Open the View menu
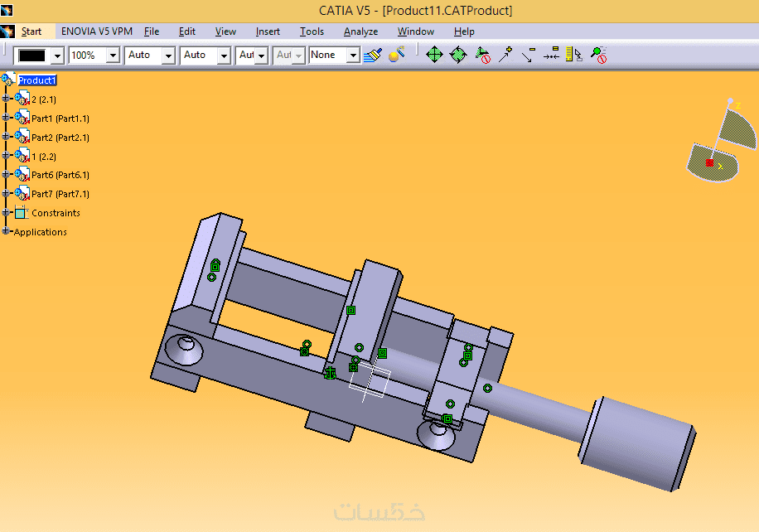Image resolution: width=759 pixels, height=532 pixels. point(225,31)
